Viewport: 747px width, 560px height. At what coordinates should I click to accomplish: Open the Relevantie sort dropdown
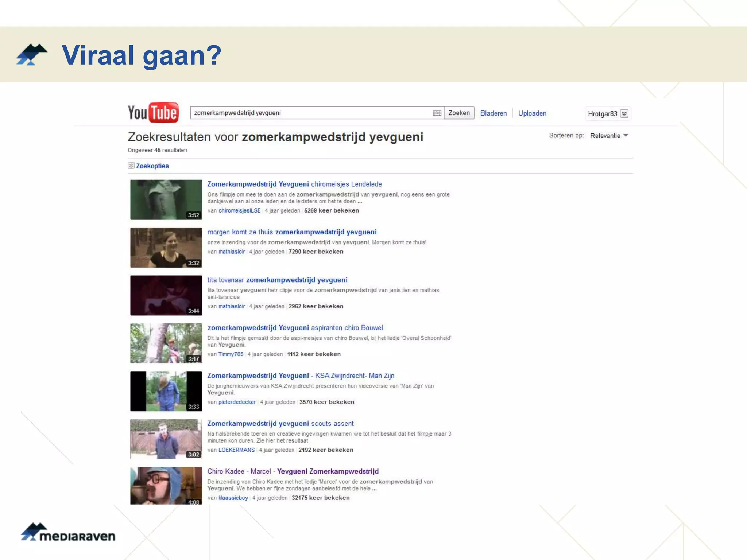tap(609, 136)
